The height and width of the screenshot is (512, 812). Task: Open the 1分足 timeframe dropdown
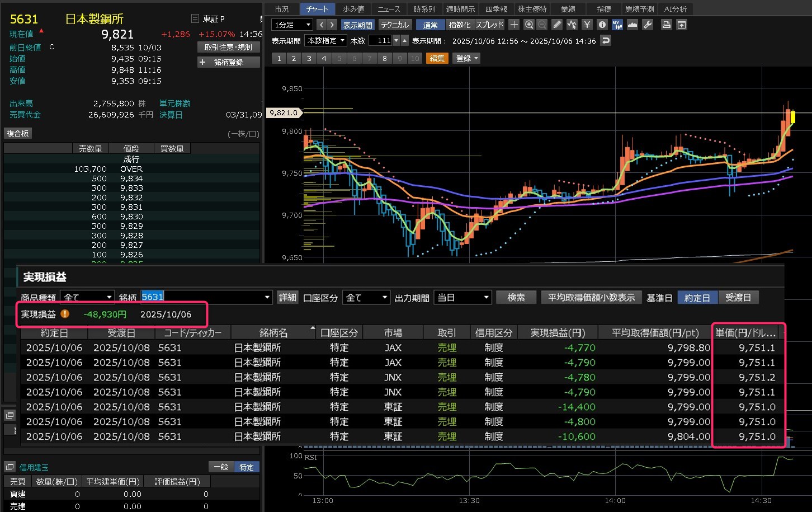292,25
